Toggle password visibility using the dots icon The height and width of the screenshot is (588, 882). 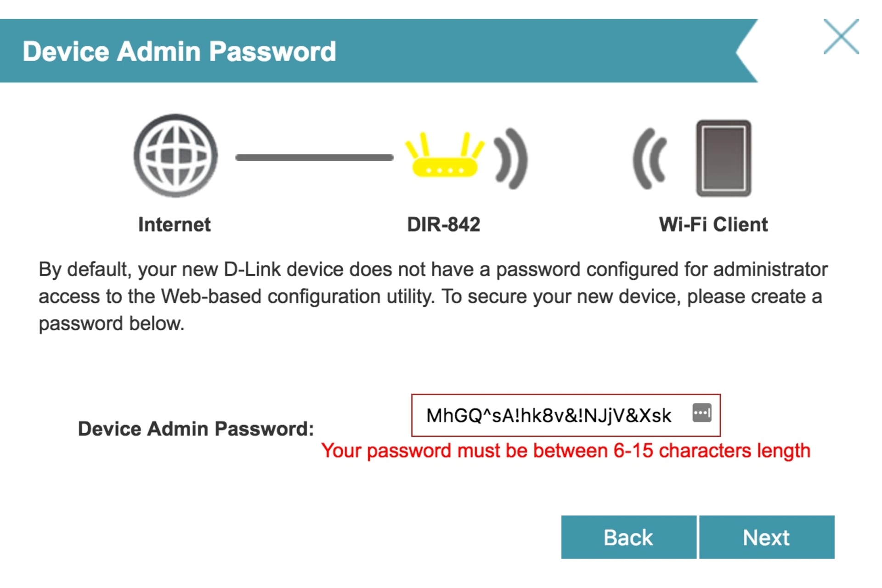(x=702, y=413)
